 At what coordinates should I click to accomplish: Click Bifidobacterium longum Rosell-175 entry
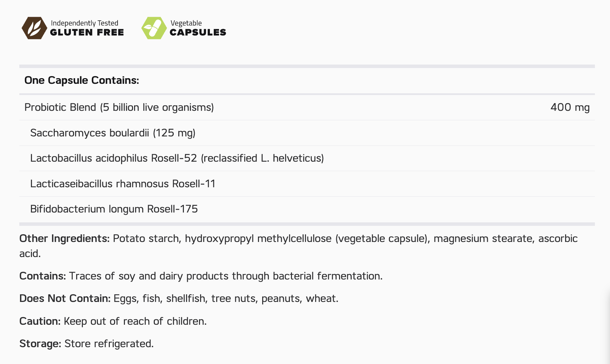pos(114,209)
